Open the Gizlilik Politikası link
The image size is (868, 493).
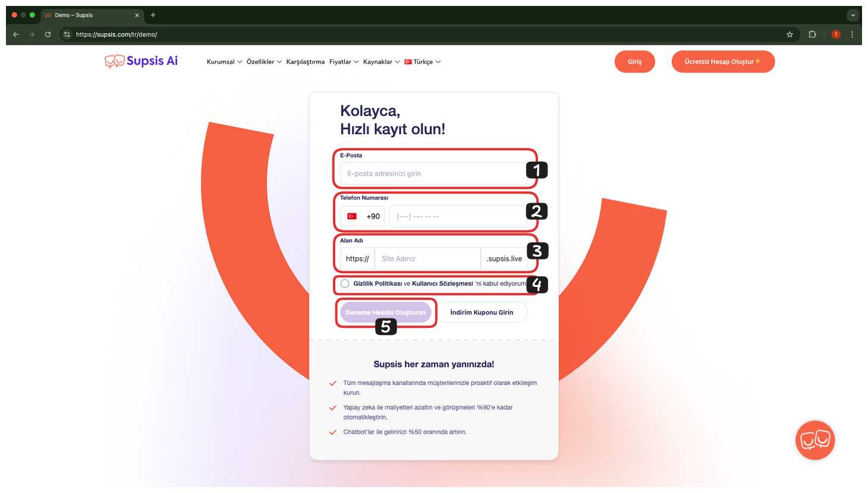pos(378,283)
